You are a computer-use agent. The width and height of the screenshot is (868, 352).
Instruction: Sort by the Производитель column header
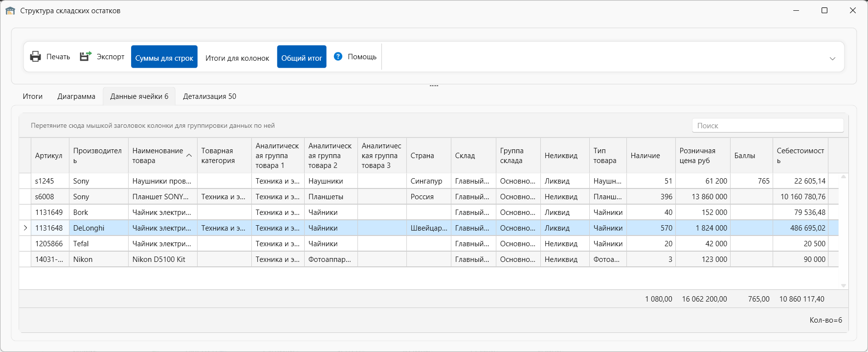pos(98,156)
